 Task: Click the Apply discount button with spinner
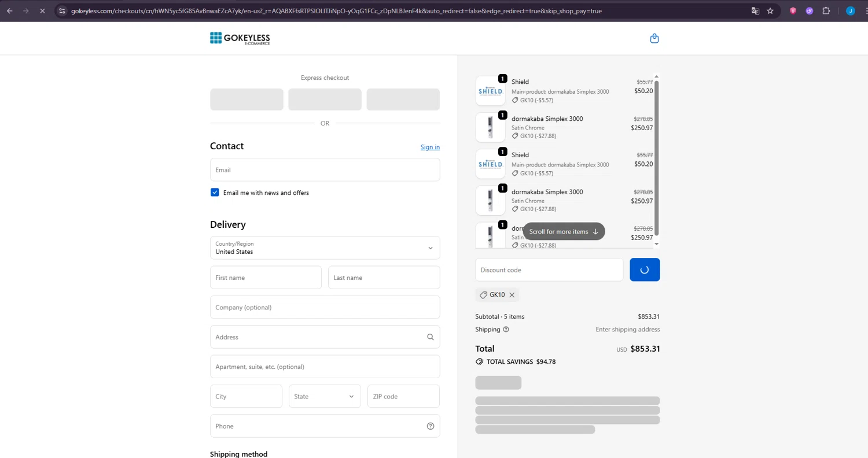(x=645, y=270)
